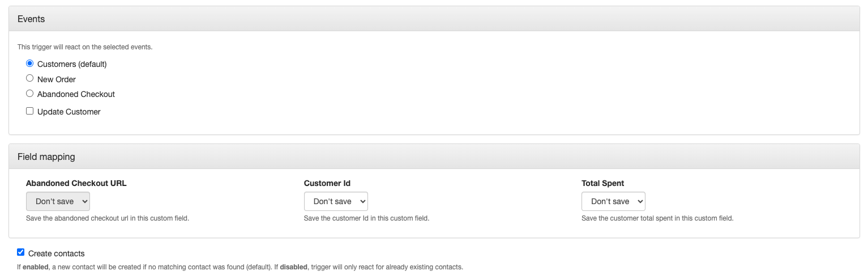Select the Customers (default) radio button
Image resolution: width=868 pixels, height=279 pixels.
point(30,64)
